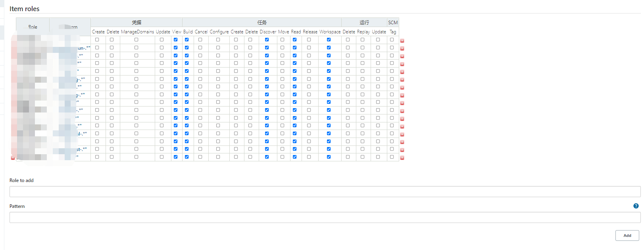The height and width of the screenshot is (250, 644).
Task: Click the Workspace column header
Action: tap(330, 32)
